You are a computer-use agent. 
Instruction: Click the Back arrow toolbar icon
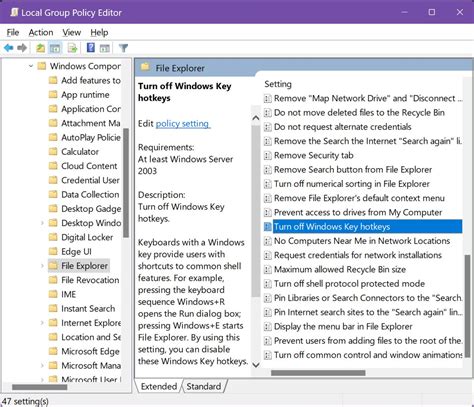click(9, 48)
